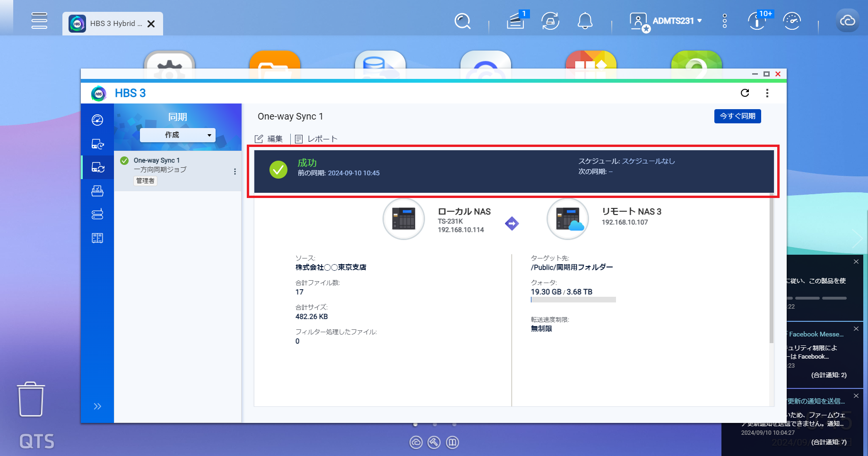Click the /Public/同期用フォルダー target path
Viewport: 868px width, 456px height.
(572, 267)
